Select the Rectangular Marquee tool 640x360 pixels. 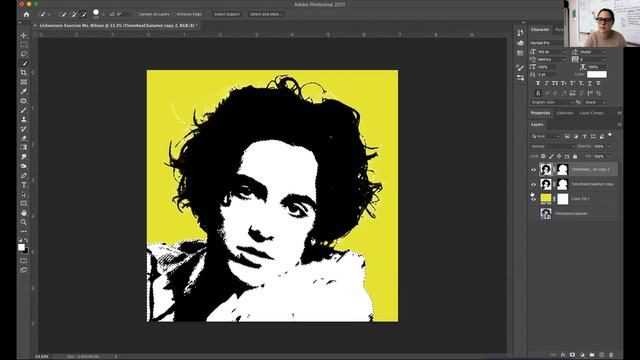24,44
